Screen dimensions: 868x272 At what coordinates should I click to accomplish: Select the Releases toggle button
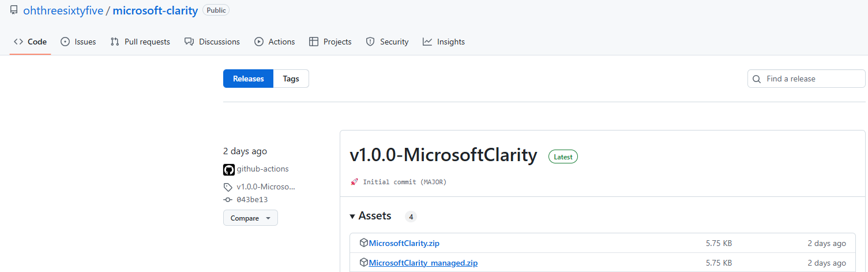(x=248, y=79)
